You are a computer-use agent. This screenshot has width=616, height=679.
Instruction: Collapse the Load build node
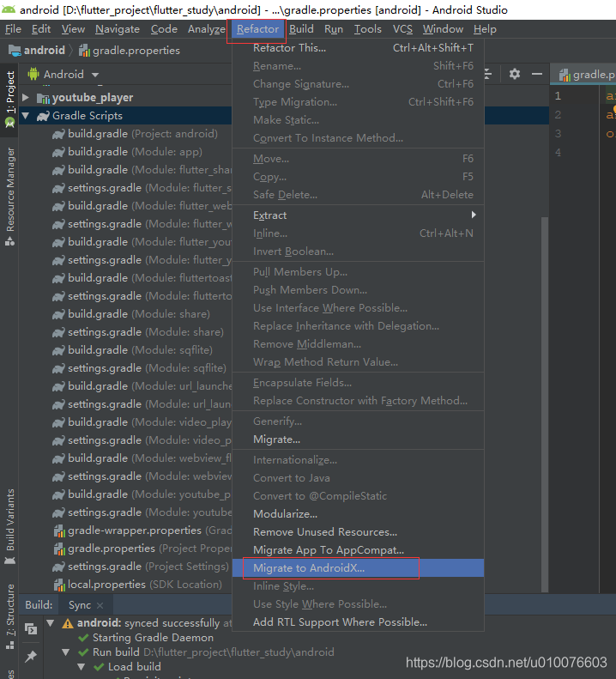coord(82,666)
